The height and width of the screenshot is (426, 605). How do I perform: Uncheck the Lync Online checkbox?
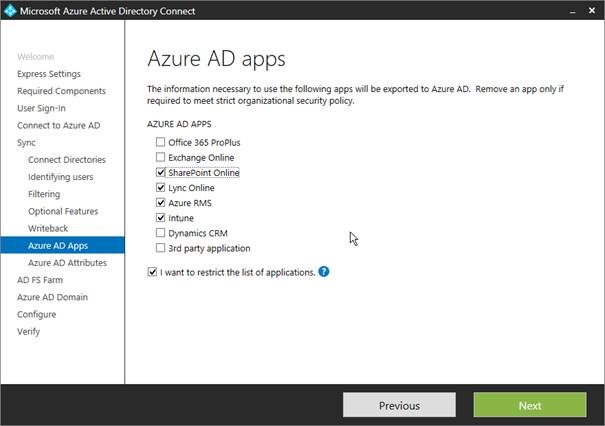(160, 188)
